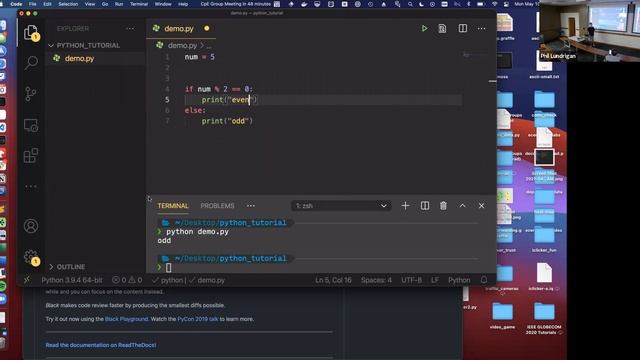
Task: Open the Go menu
Action: [x=105, y=4]
